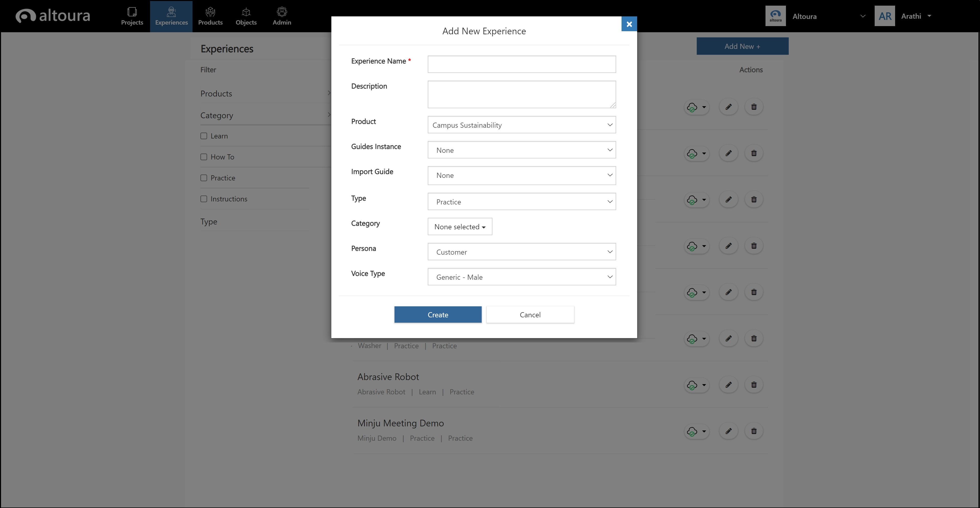Click the Altoura organization thumbnail logo
The image size is (980, 508).
775,16
